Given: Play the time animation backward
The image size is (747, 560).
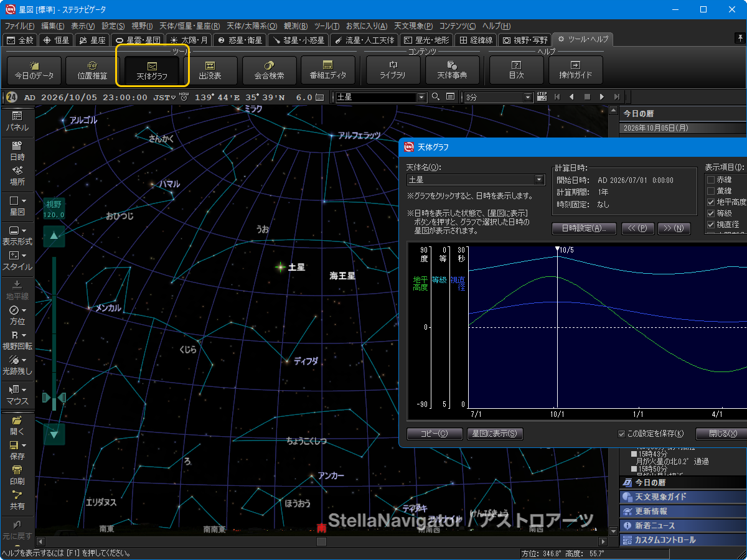Looking at the screenshot, I should tap(571, 97).
